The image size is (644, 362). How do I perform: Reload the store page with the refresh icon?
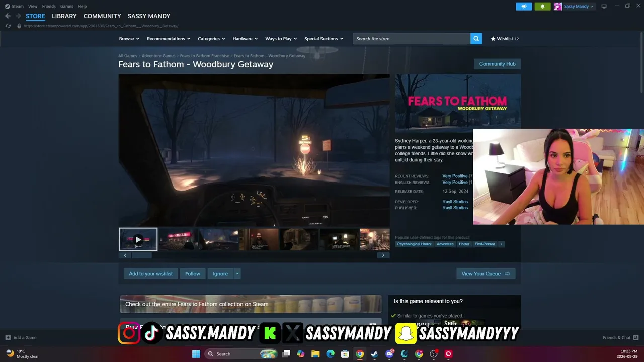[x=8, y=26]
